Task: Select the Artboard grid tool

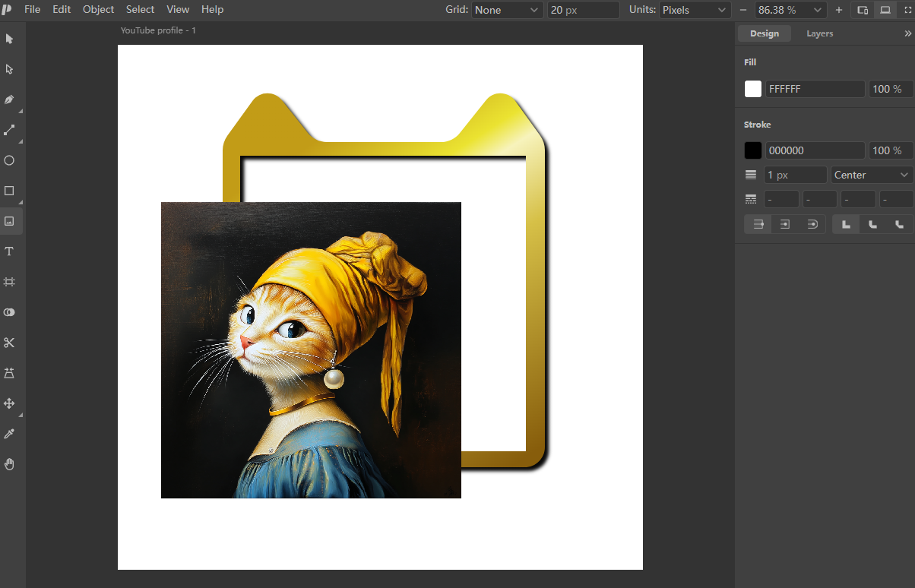Action: [x=9, y=282]
